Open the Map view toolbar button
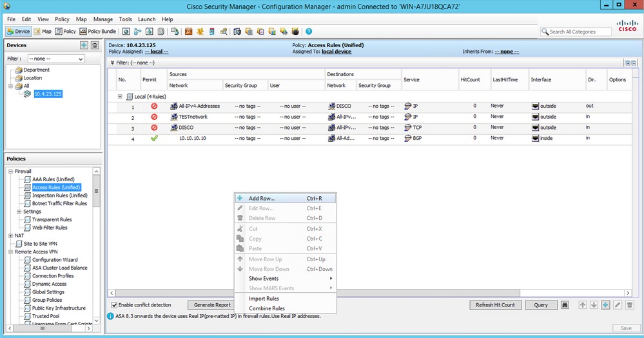The width and height of the screenshot is (644, 338). [x=43, y=31]
